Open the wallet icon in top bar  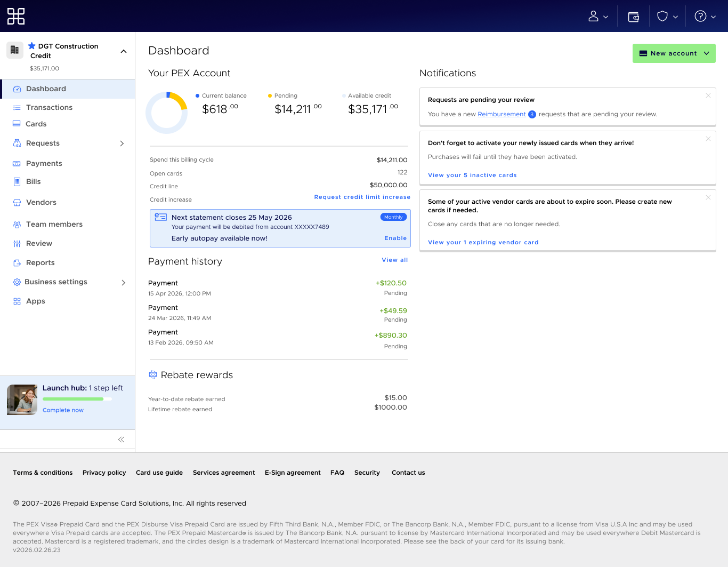tap(633, 17)
